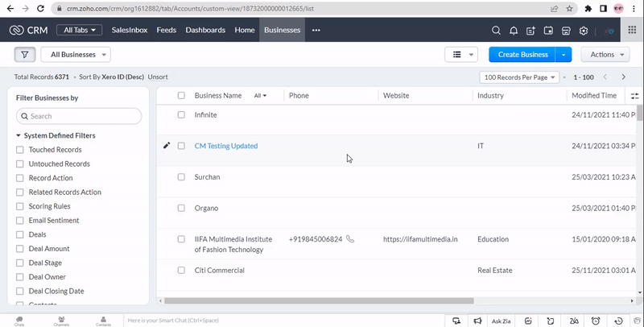
Task: Open the list view type dropdown
Action: tap(461, 55)
